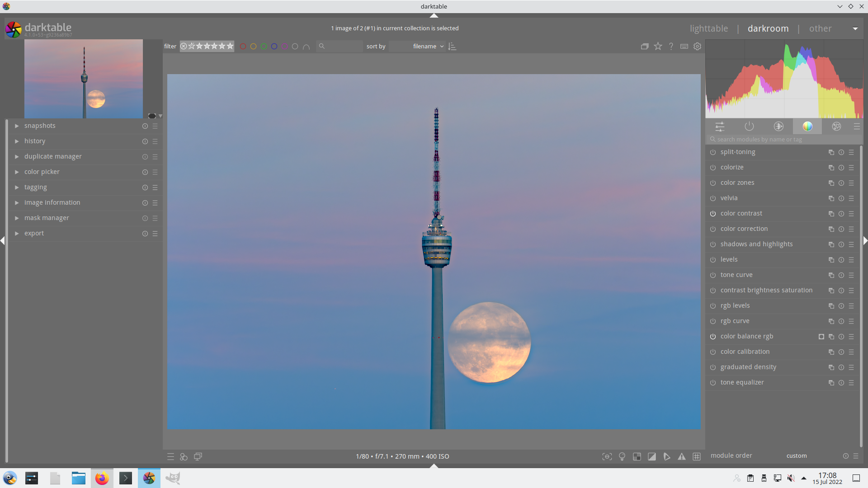Open the effects module group
Image resolution: width=868 pixels, height=488 pixels.
(x=836, y=127)
